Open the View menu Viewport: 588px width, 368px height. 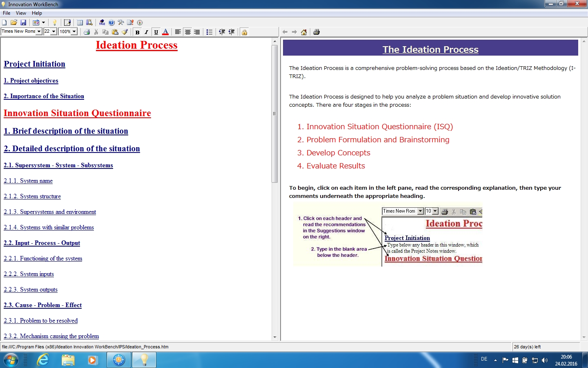coord(21,13)
